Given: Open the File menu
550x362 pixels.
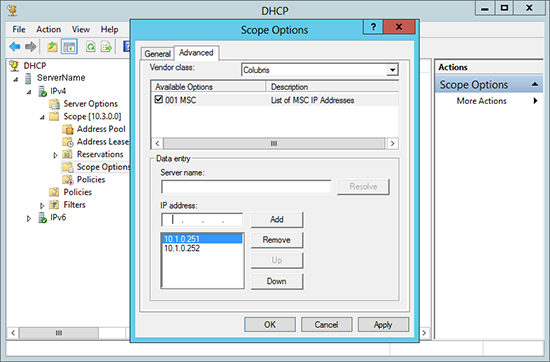Looking at the screenshot, I should coord(19,29).
